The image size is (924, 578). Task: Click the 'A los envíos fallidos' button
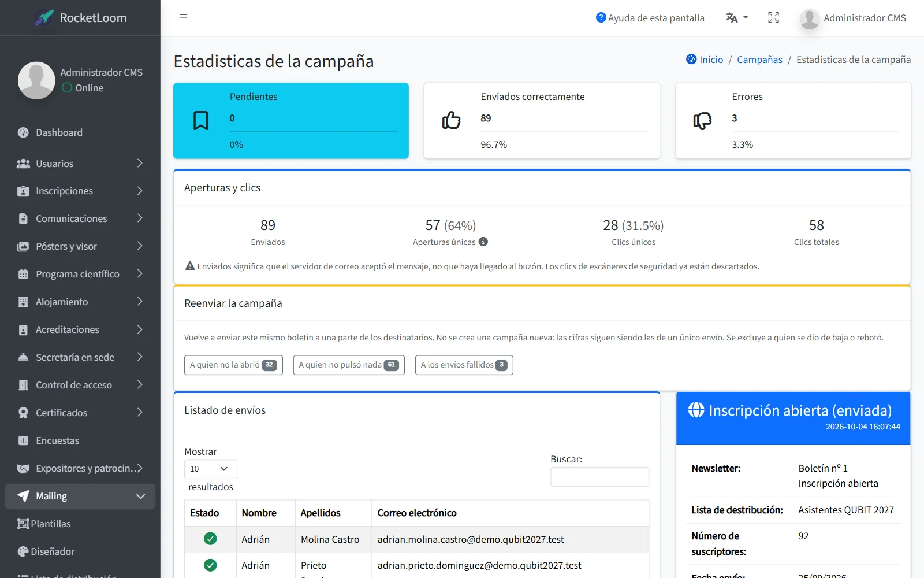pyautogui.click(x=464, y=365)
